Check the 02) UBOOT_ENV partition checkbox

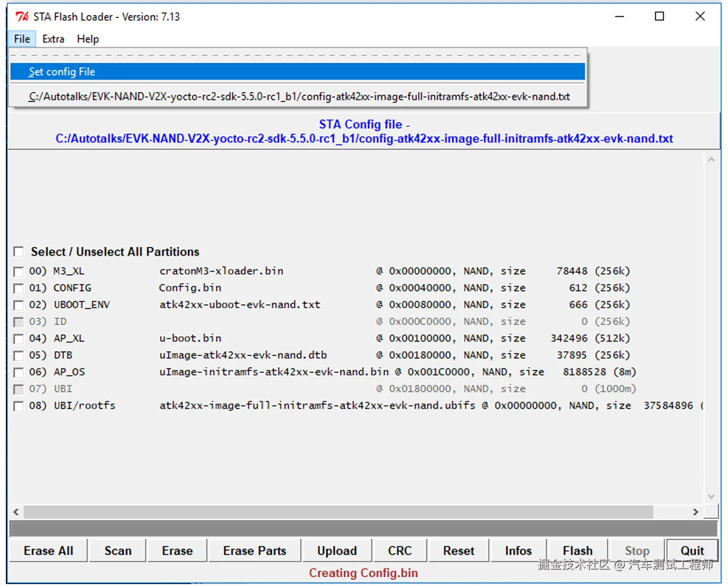coord(18,305)
